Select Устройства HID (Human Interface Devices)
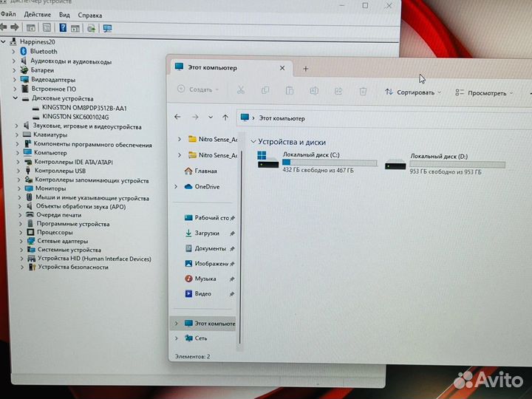Image resolution: width=532 pixels, height=399 pixels. point(95,259)
